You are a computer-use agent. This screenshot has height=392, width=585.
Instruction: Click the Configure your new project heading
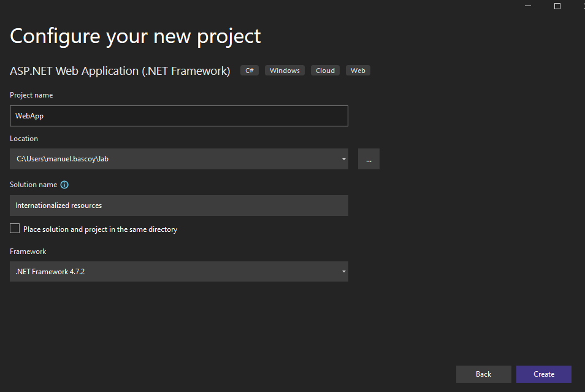pos(136,36)
